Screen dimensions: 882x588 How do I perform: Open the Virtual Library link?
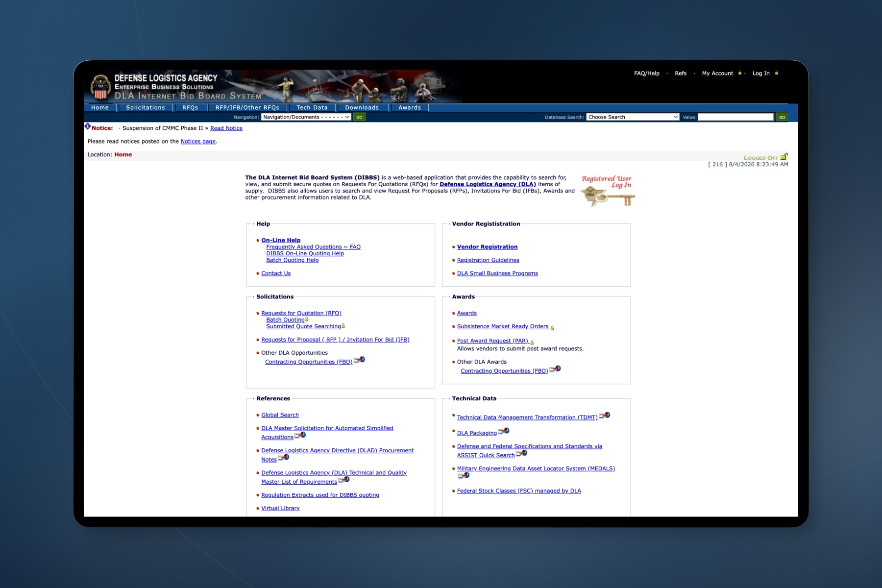[280, 508]
